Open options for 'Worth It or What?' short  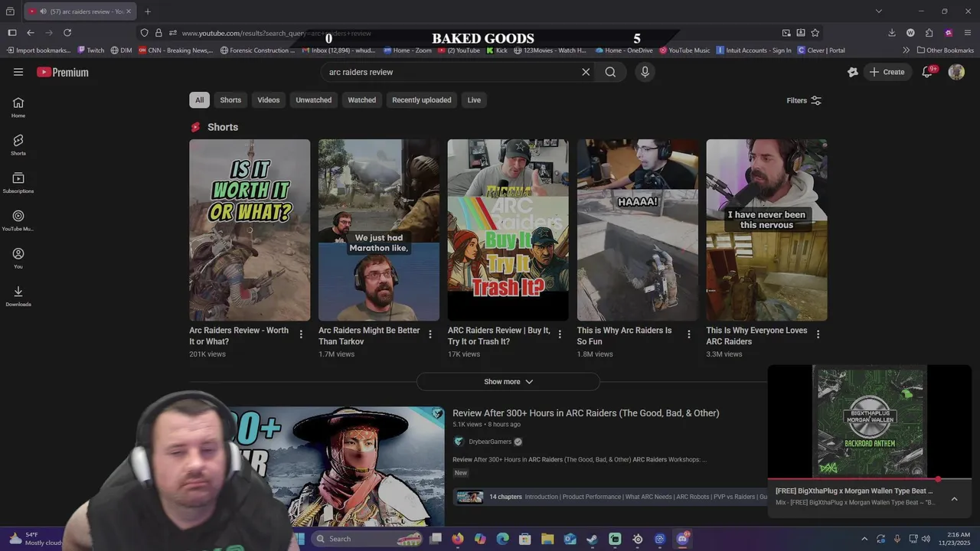[301, 334]
